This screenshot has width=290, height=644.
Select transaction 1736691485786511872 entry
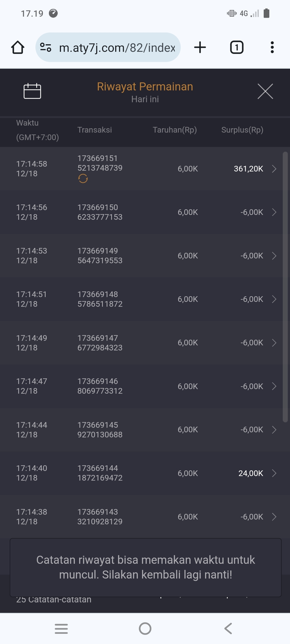[x=100, y=299]
